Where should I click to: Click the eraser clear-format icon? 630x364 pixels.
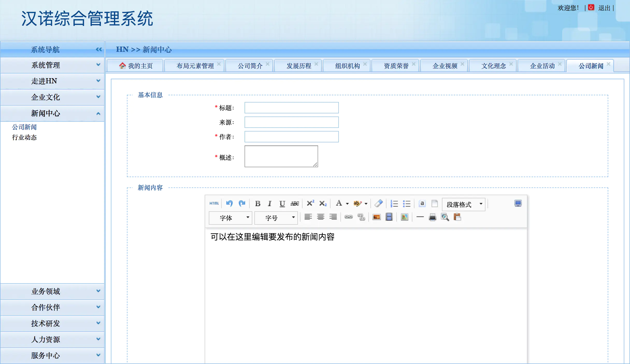[378, 203]
